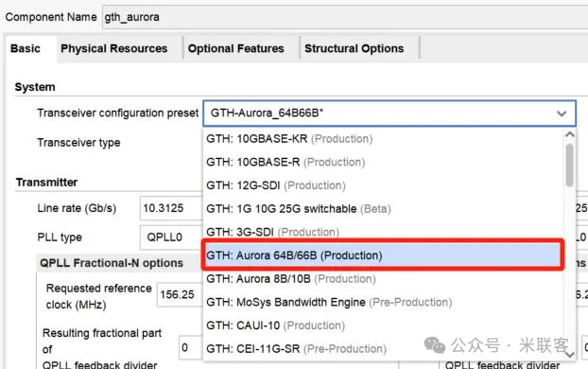Click the preset list scroll-down arrow
This screenshot has width=588, height=369.
[570, 354]
